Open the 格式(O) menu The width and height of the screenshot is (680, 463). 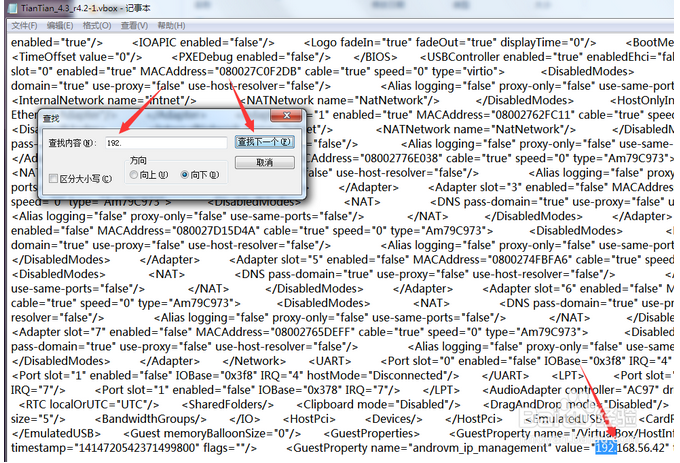(97, 26)
